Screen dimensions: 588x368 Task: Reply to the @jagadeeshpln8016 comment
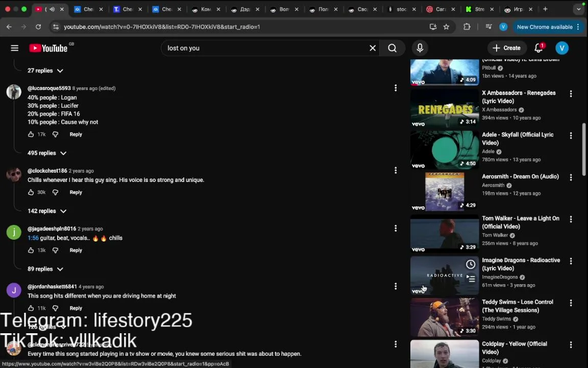click(x=76, y=250)
